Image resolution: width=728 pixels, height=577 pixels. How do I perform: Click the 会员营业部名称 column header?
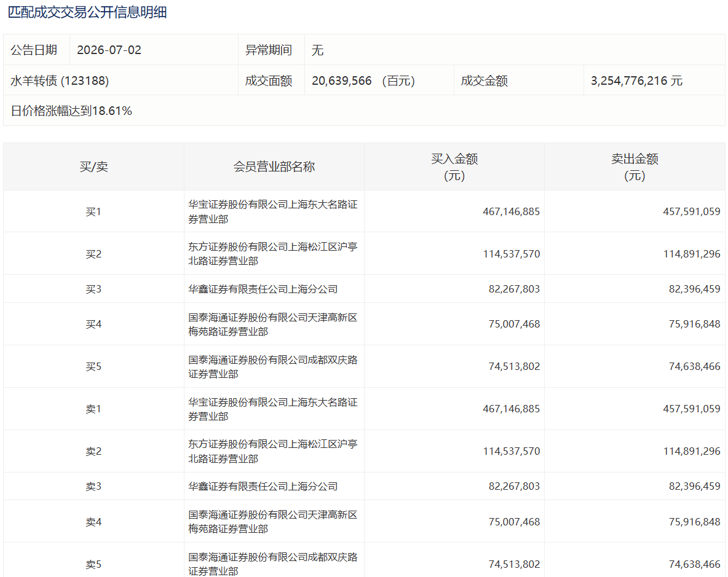(x=274, y=167)
